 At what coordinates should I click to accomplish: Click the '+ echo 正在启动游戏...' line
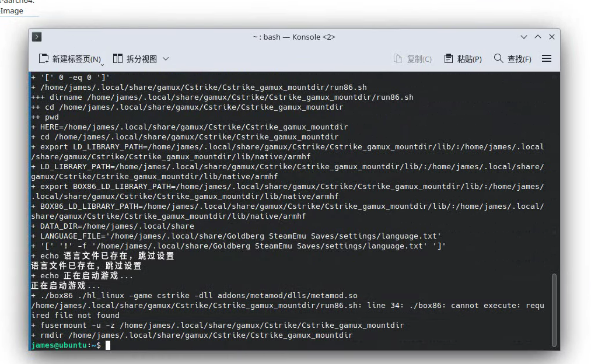click(x=82, y=276)
